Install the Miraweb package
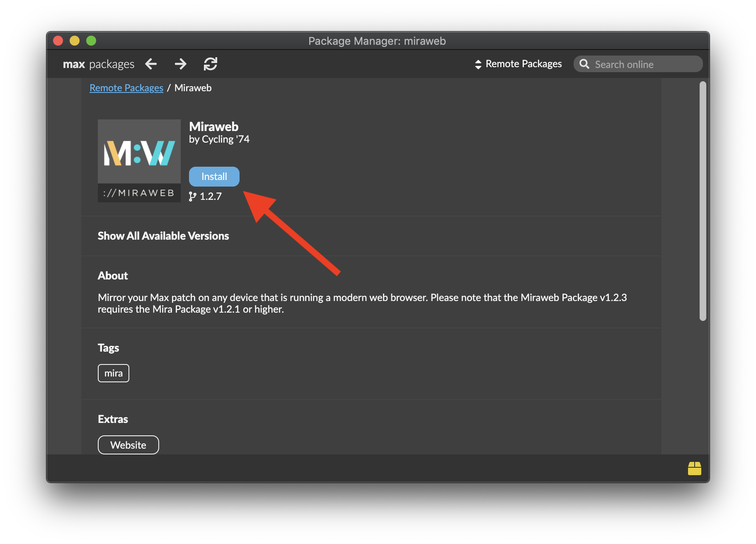 [x=214, y=177]
